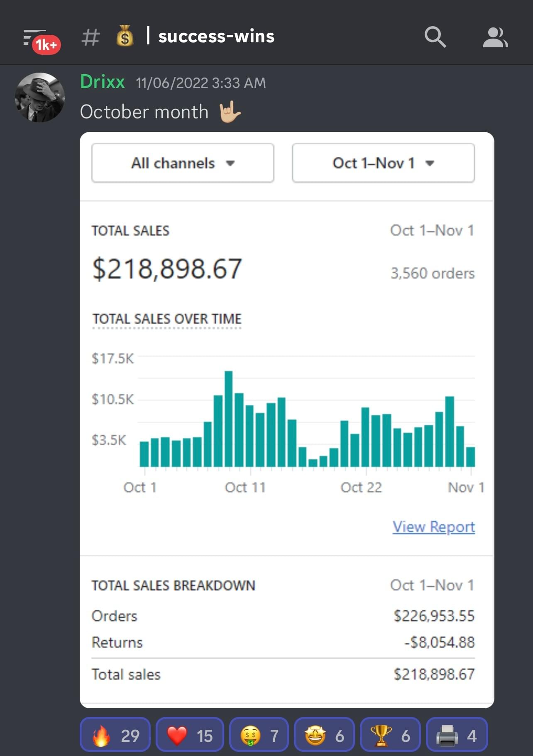Expand the Oct 1–Nov 1 date dropdown
This screenshot has height=756, width=533.
click(383, 163)
